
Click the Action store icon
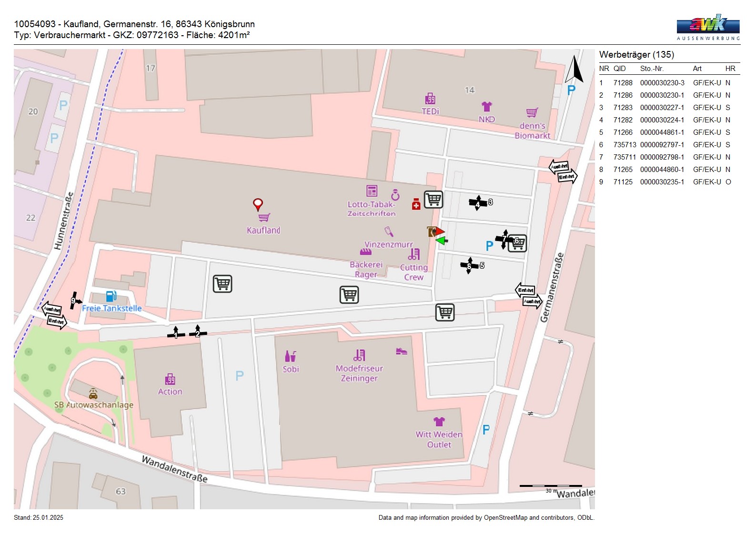pos(170,380)
